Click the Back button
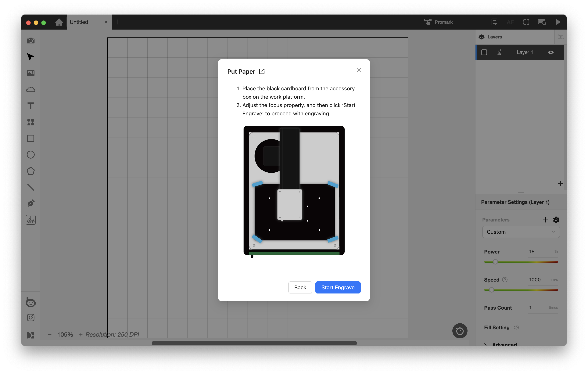Viewport: 588px width, 374px height. pyautogui.click(x=300, y=287)
